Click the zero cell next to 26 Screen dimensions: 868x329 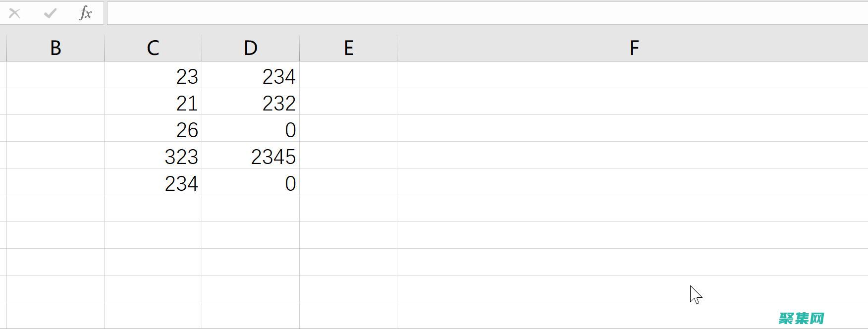[x=251, y=129]
